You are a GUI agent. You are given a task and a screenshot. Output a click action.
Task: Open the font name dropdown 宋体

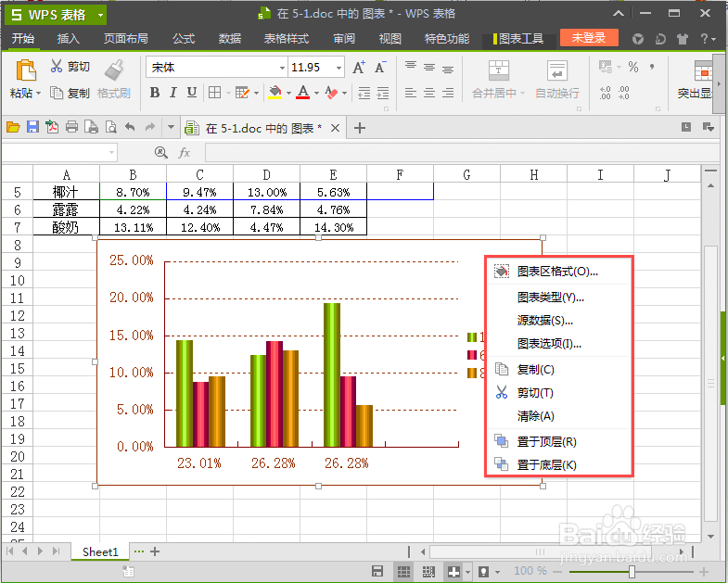point(282,68)
